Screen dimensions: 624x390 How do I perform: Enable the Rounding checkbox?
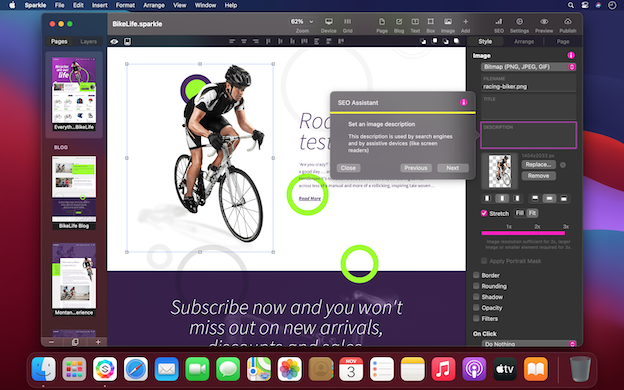pyautogui.click(x=476, y=286)
